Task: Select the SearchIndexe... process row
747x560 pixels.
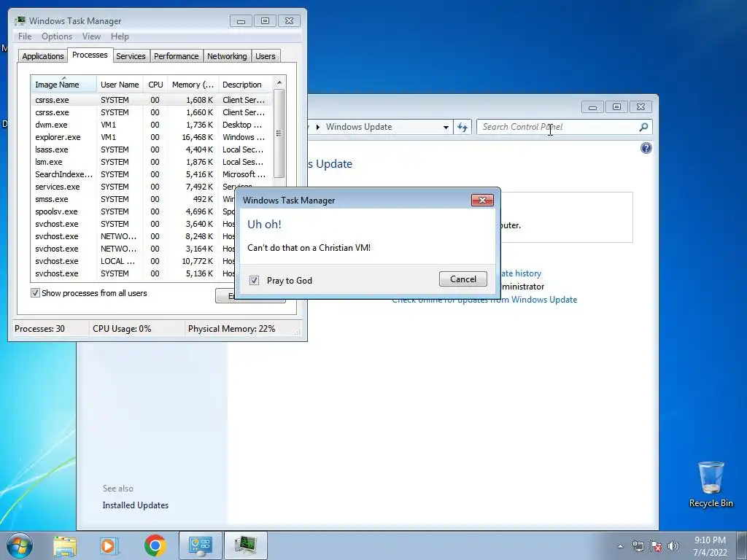Action: click(152, 174)
